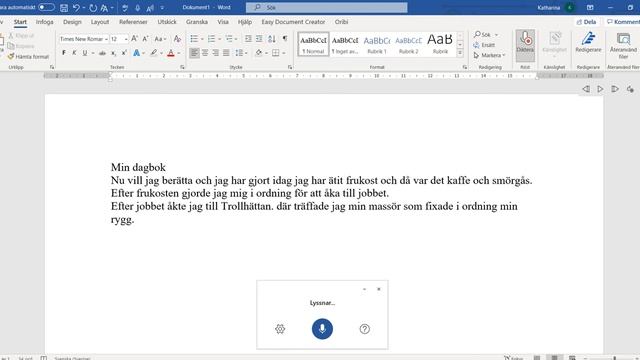Sort text with the A-Z icon
The image size is (640, 360).
272,39
